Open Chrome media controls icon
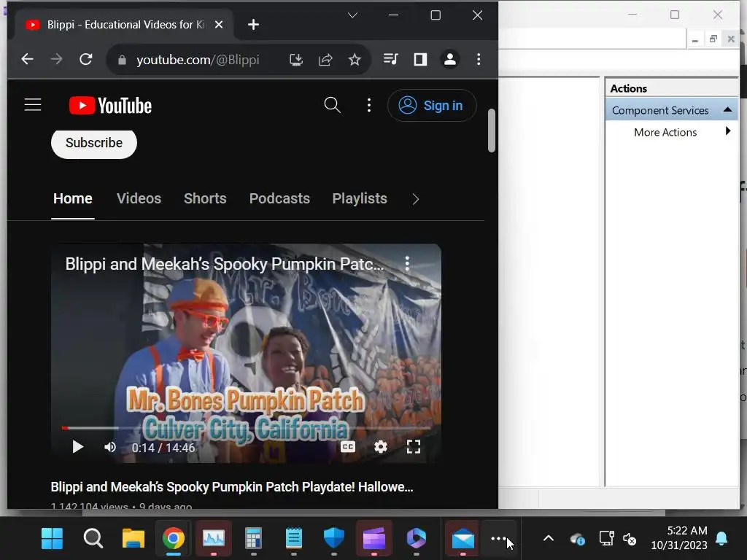Image resolution: width=747 pixels, height=560 pixels. [391, 59]
